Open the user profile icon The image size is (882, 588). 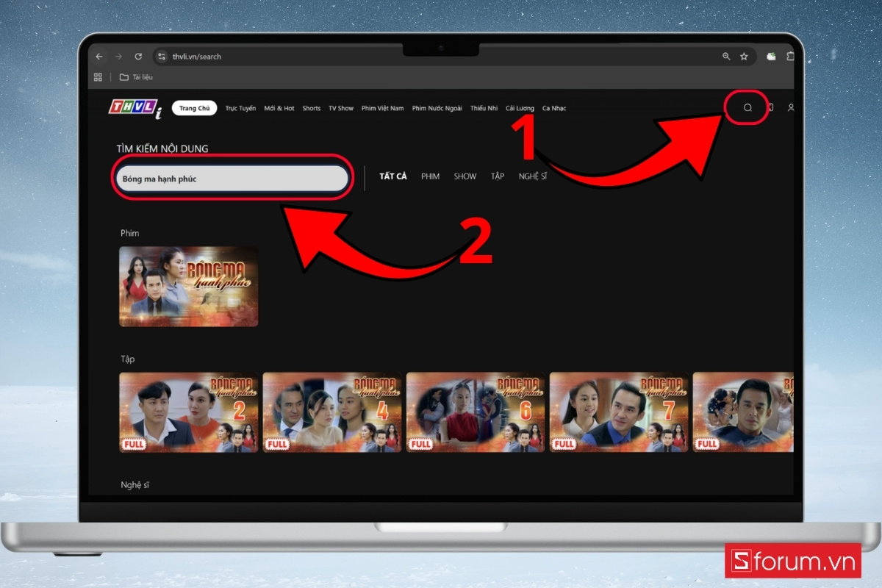pyautogui.click(x=791, y=108)
